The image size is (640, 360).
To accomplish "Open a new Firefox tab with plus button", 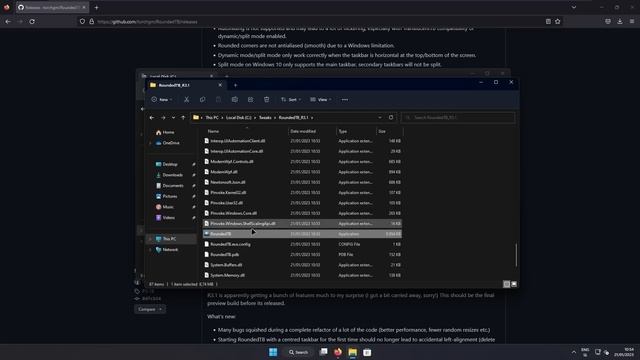I will pos(96,7).
